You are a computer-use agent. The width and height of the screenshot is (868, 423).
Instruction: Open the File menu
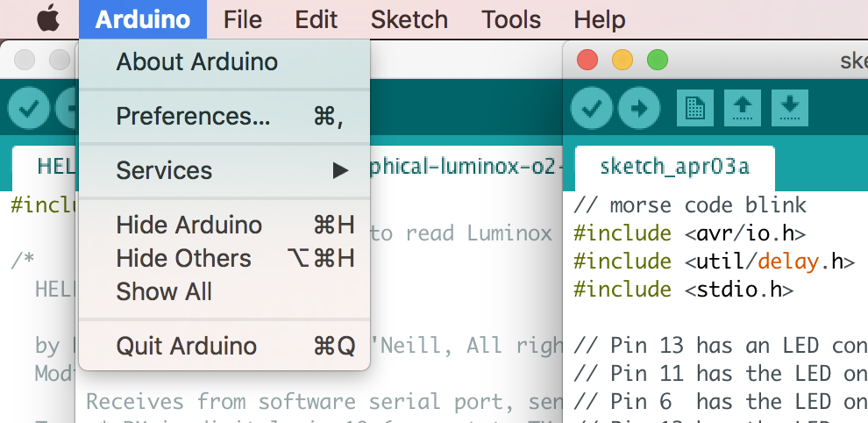point(243,18)
